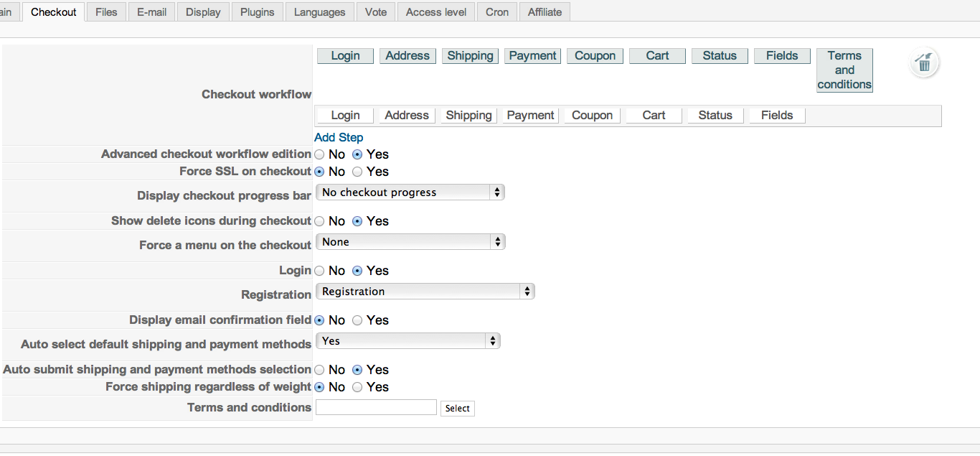Expand the Force a menu dropdown

tap(410, 242)
